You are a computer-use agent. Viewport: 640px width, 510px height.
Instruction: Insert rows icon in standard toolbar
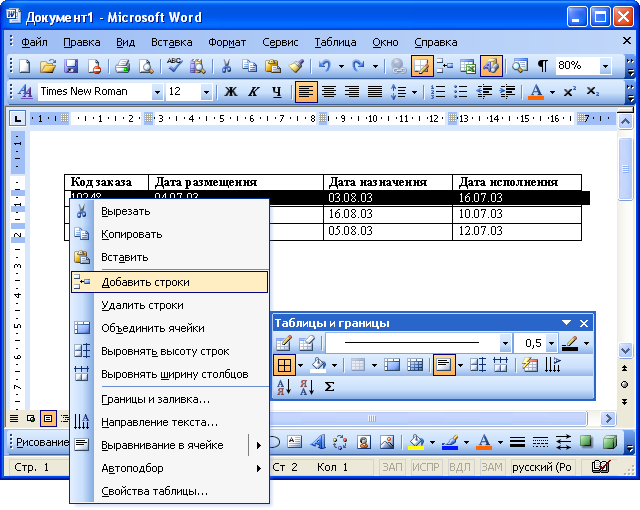click(x=444, y=66)
